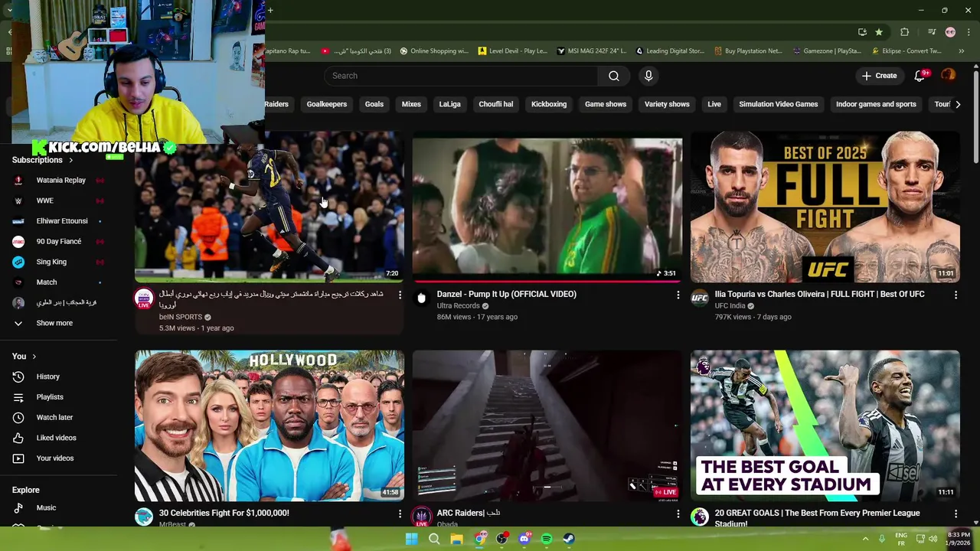
Task: Select the Choufli hal filter chip
Action: pyautogui.click(x=496, y=104)
